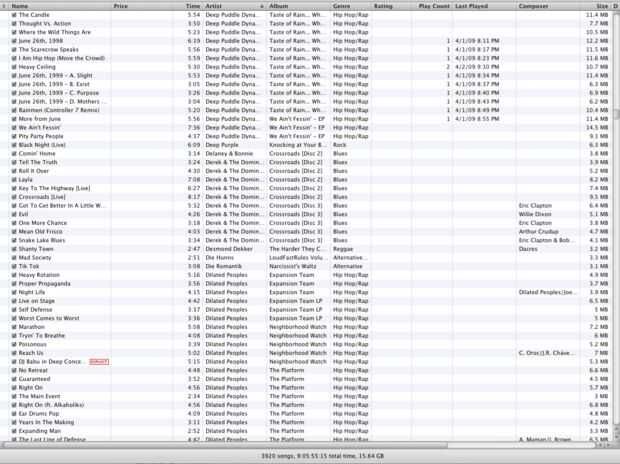Sort by the Composer column header
The height and width of the screenshot is (464, 620).
548,6
